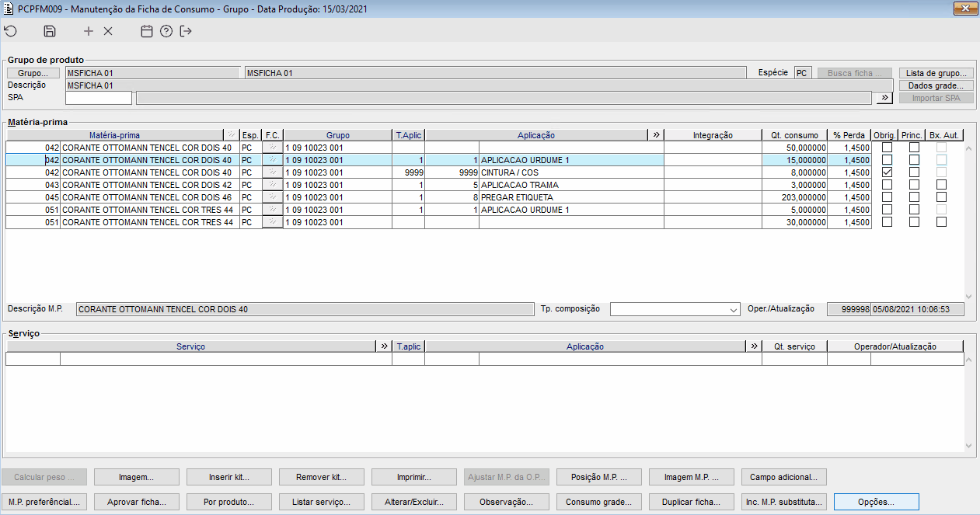Click the help question mark icon
Viewport: 980px width, 515px height.
166,31
